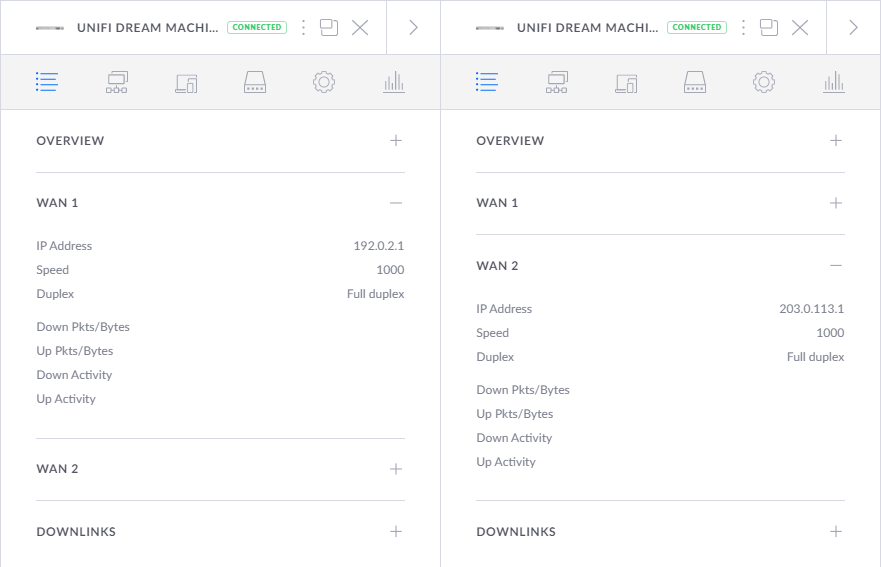
Task: Click the green Connected badge in right panel
Action: click(x=697, y=27)
